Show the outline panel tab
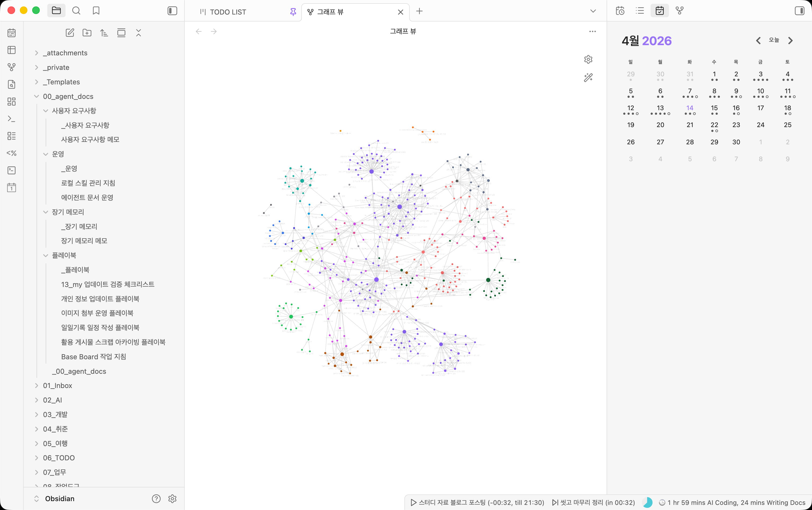The width and height of the screenshot is (812, 510). coord(639,11)
